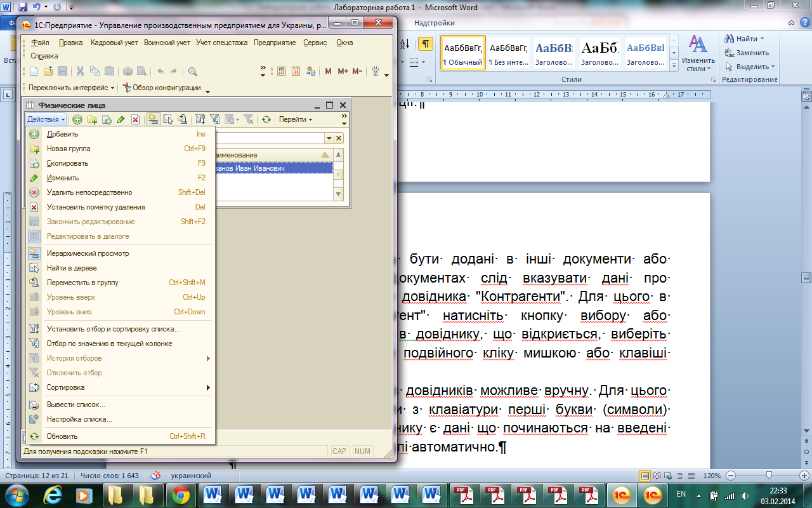Viewport: 812px width, 508px height.
Task: Open the Переключить интерфейс dropdown
Action: [x=72, y=88]
